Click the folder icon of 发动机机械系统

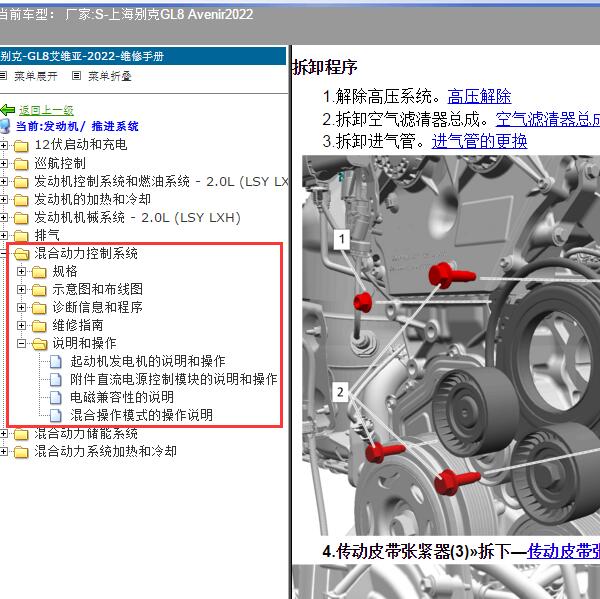21,218
